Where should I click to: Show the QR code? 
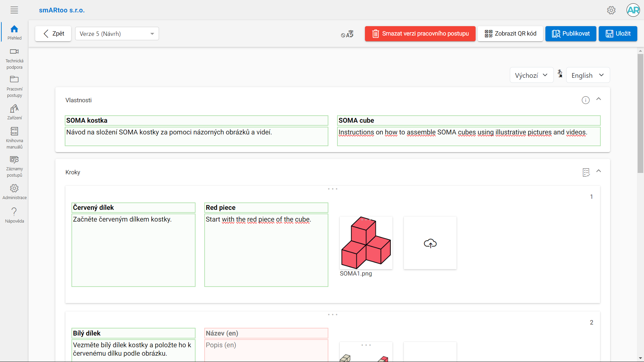click(x=510, y=34)
